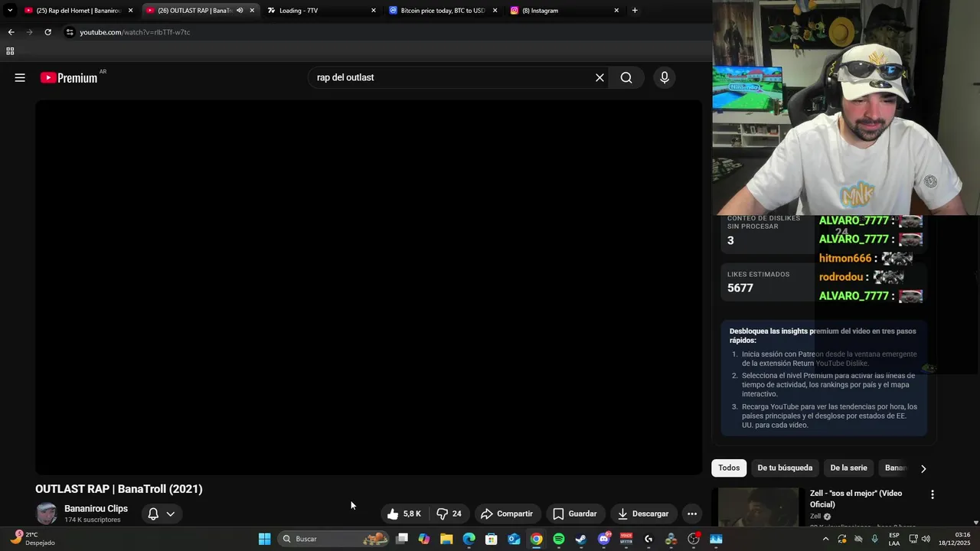Go back in browser history

[x=11, y=32]
